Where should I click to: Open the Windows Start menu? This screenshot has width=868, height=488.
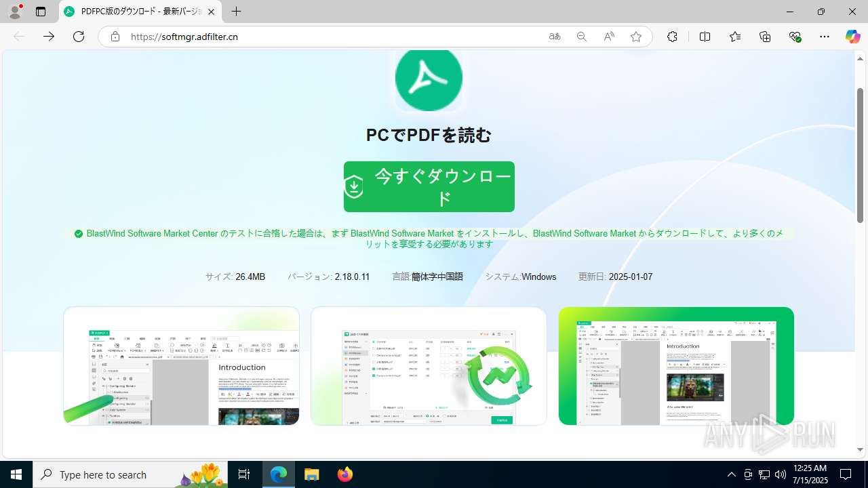coord(16,474)
